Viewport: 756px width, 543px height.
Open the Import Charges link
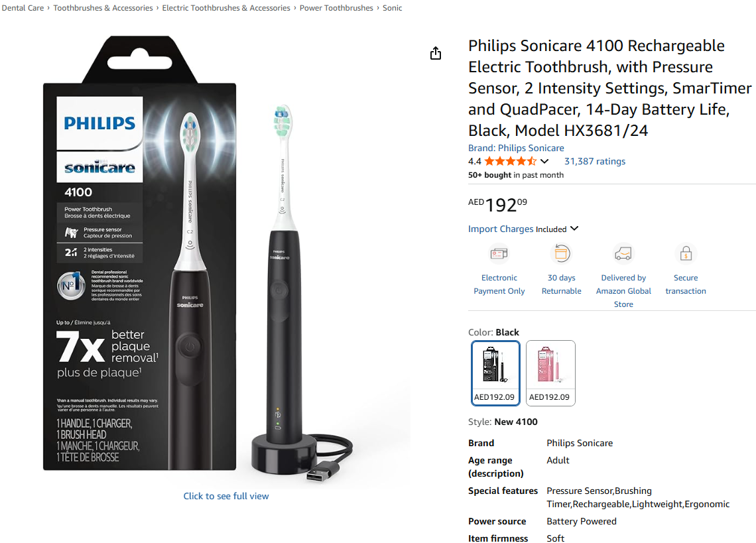[x=501, y=229]
